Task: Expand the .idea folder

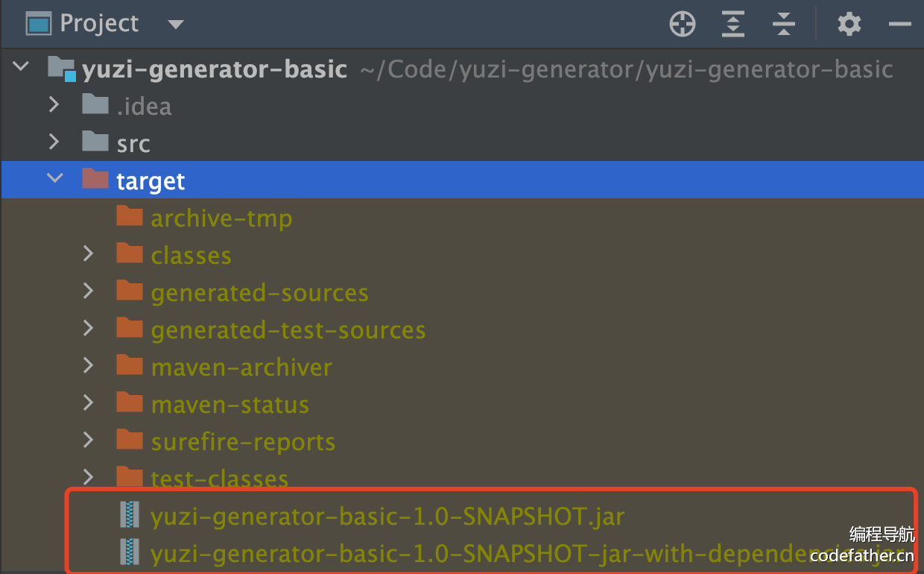Action: coord(54,104)
